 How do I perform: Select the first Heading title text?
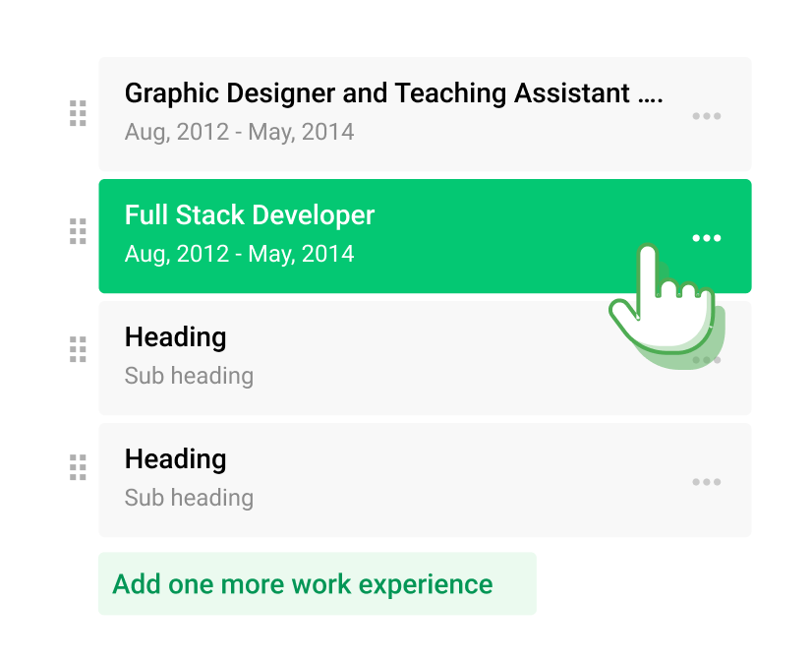click(x=175, y=337)
